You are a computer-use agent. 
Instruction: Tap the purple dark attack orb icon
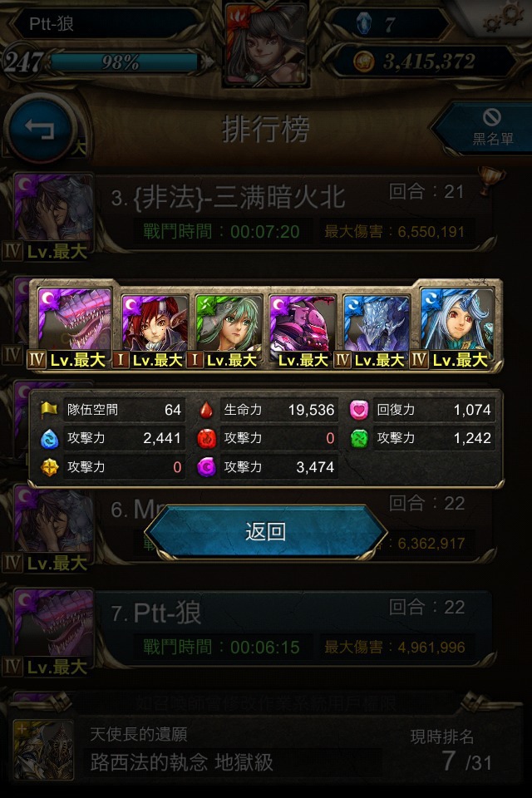point(206,466)
